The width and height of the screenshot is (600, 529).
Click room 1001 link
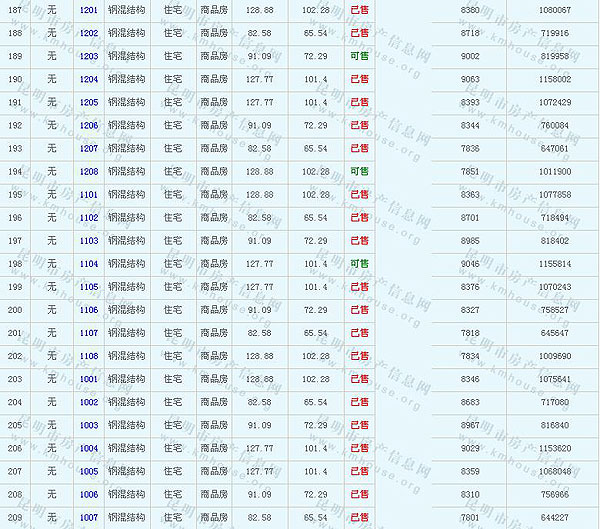pos(89,379)
